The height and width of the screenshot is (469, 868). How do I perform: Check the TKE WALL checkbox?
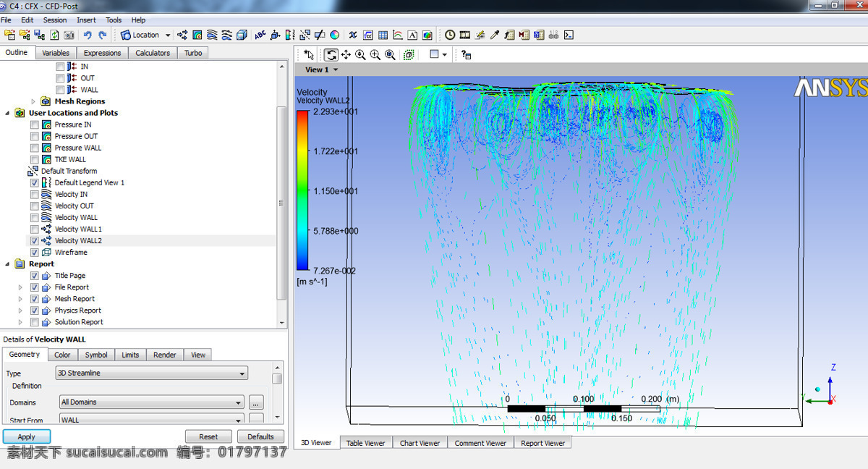click(35, 159)
